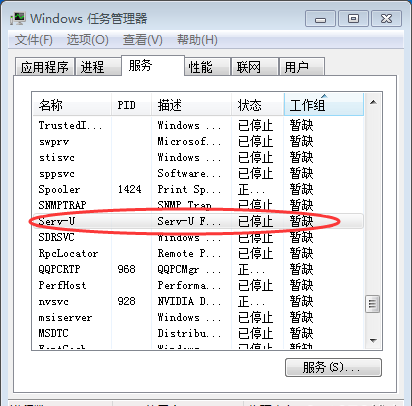Click the Print Sp... description

pyautogui.click(x=189, y=189)
